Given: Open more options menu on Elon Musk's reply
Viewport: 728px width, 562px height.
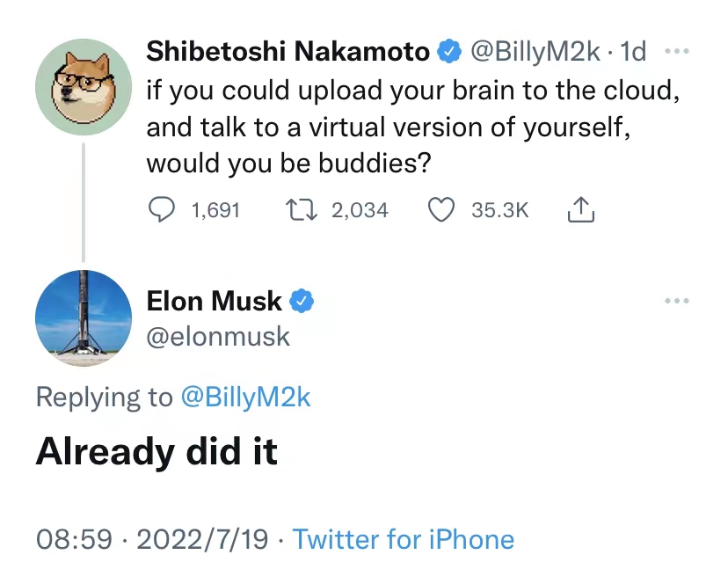Looking at the screenshot, I should click(677, 302).
